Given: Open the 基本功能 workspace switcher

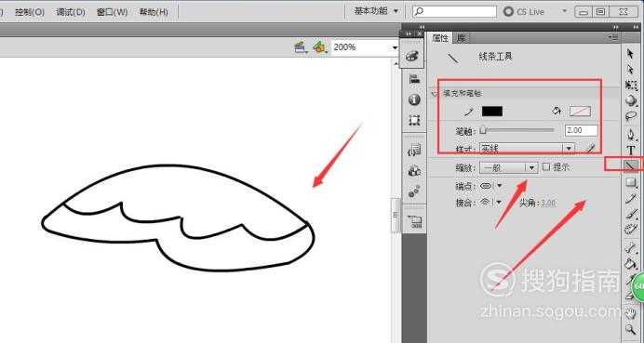Looking at the screenshot, I should 376,11.
